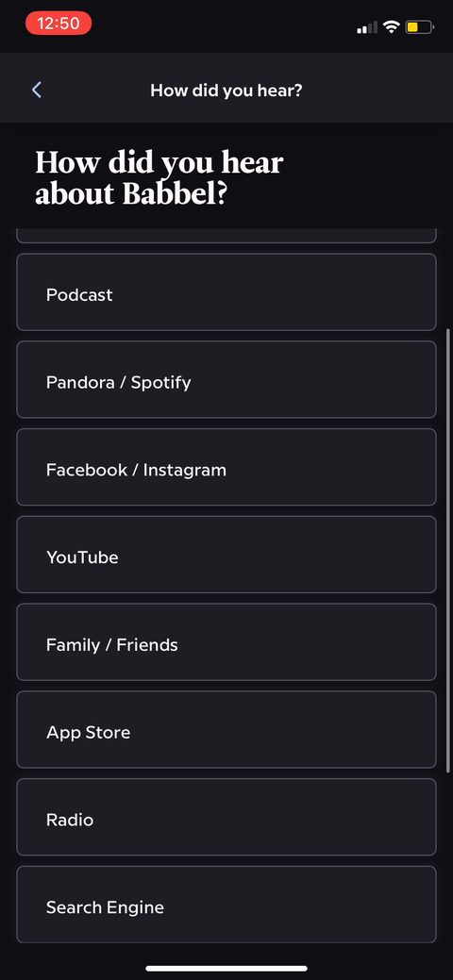The width and height of the screenshot is (453, 980).
Task: Tap the partially hidden option above Podcast
Action: [x=226, y=236]
